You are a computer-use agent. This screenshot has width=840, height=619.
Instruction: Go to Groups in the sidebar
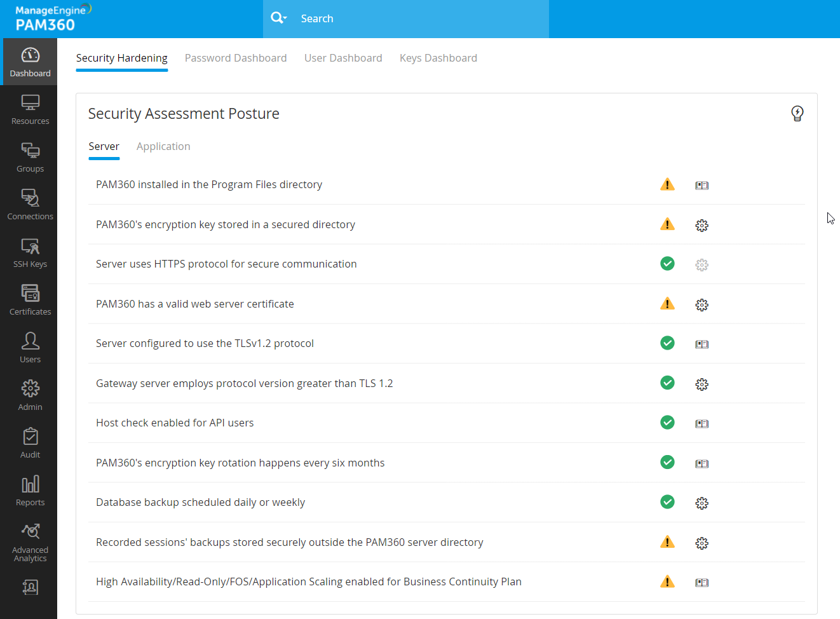(x=30, y=157)
